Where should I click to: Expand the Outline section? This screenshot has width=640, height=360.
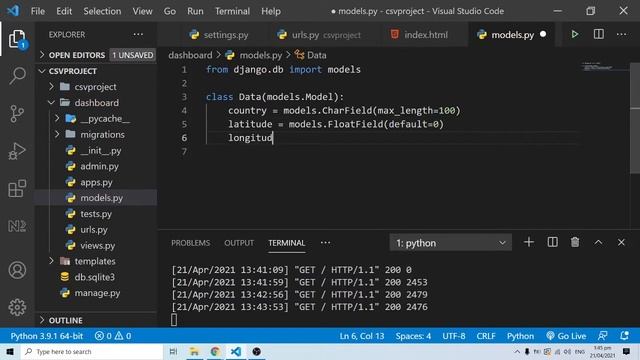click(x=96, y=320)
